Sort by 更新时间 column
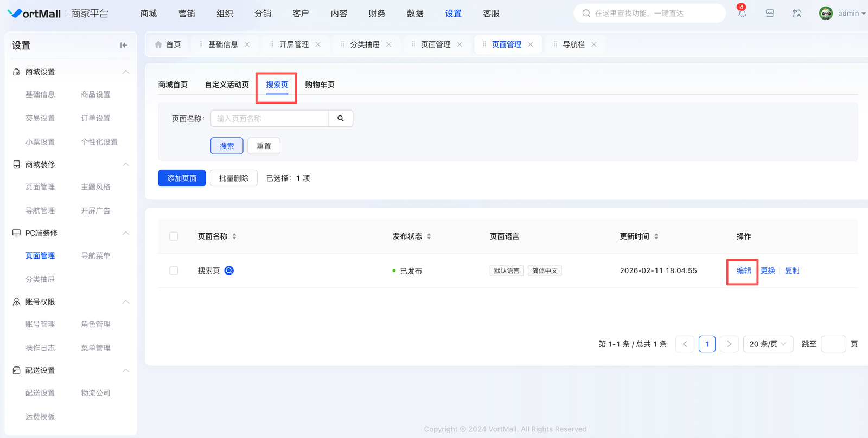Image resolution: width=868 pixels, height=438 pixels. tap(656, 236)
